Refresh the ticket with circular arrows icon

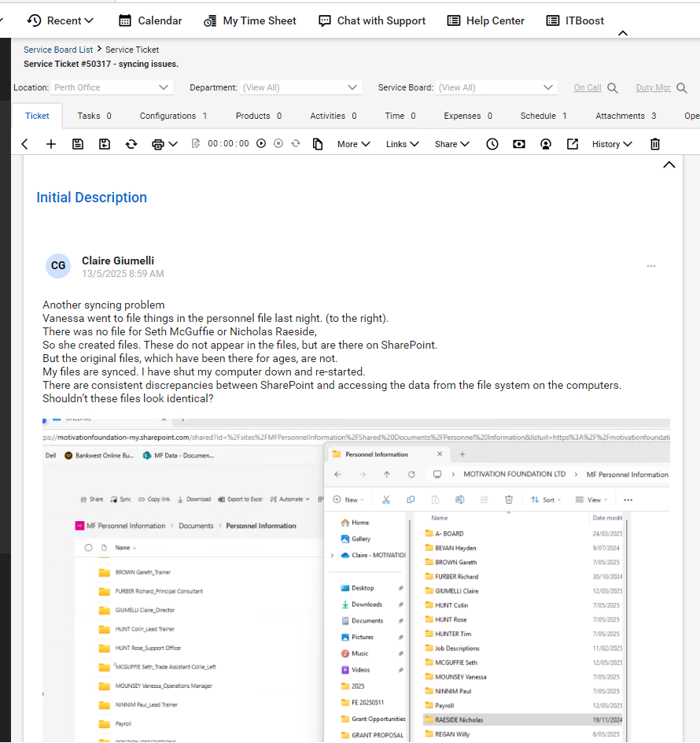(131, 144)
